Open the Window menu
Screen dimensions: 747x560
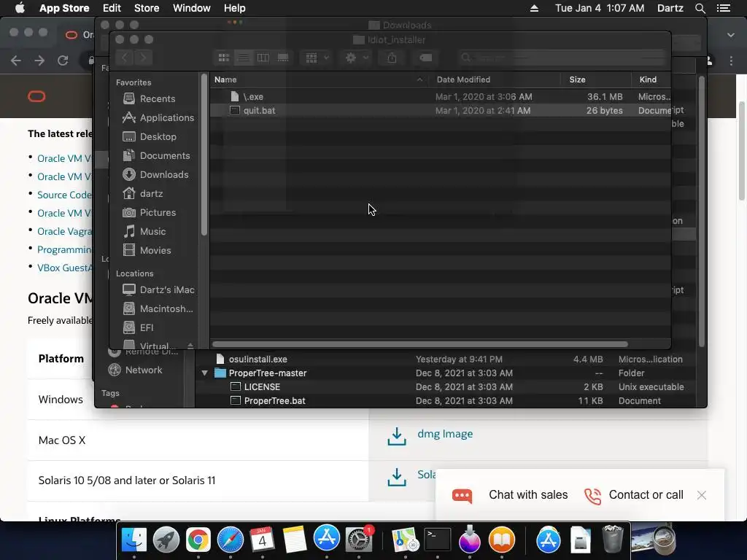point(192,8)
